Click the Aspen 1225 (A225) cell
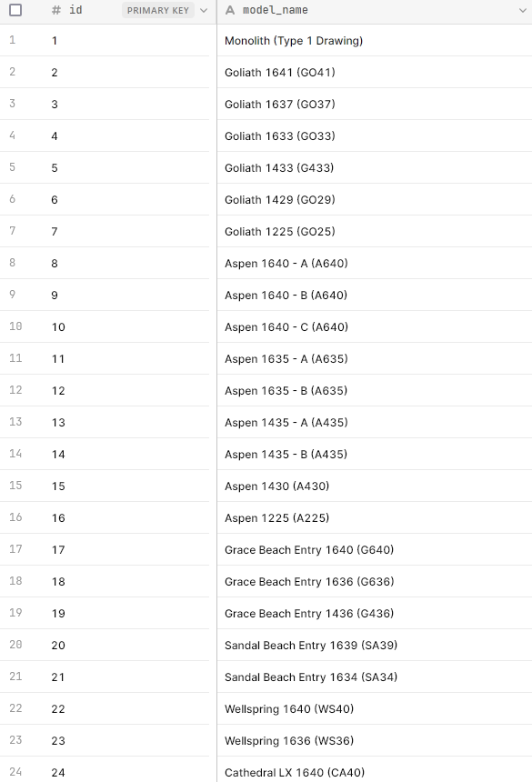This screenshot has height=782, width=532. pos(375,517)
